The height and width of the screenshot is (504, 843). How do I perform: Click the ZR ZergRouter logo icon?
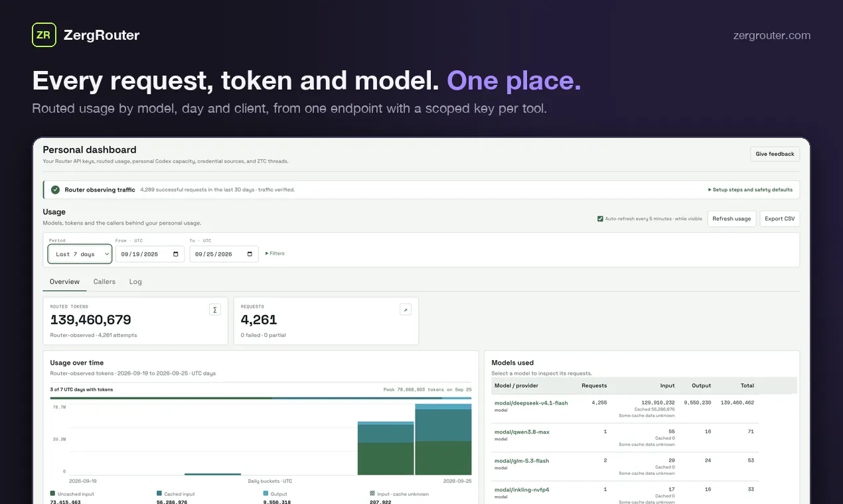[44, 35]
